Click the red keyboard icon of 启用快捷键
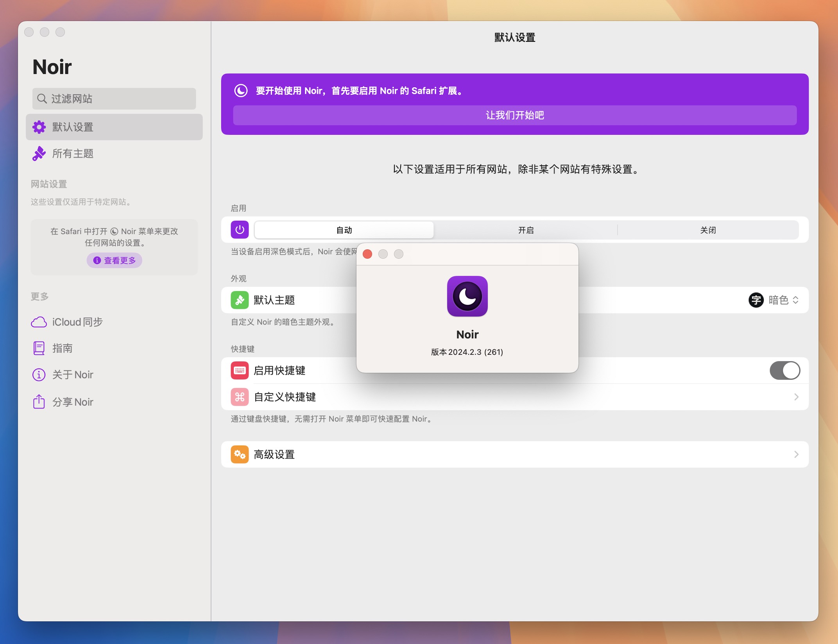 tap(240, 370)
